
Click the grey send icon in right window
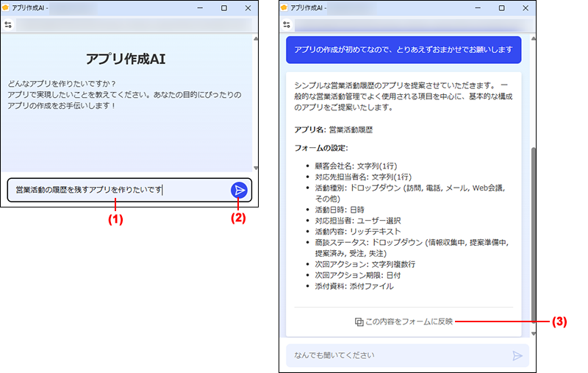pos(517,355)
